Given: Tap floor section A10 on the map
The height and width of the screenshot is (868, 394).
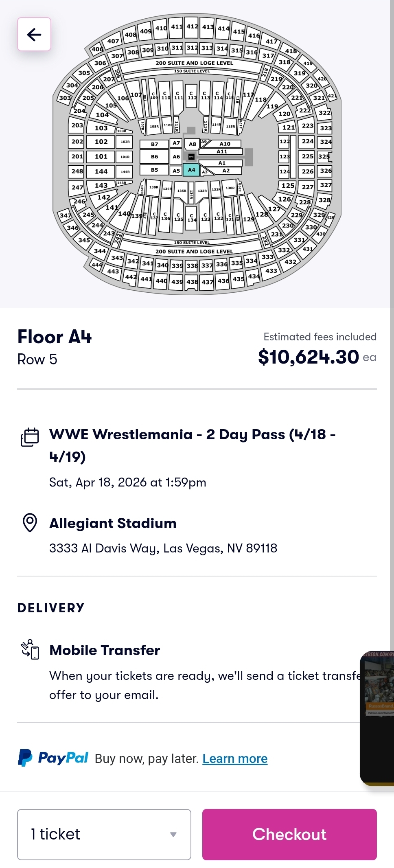Looking at the screenshot, I should 225,144.
